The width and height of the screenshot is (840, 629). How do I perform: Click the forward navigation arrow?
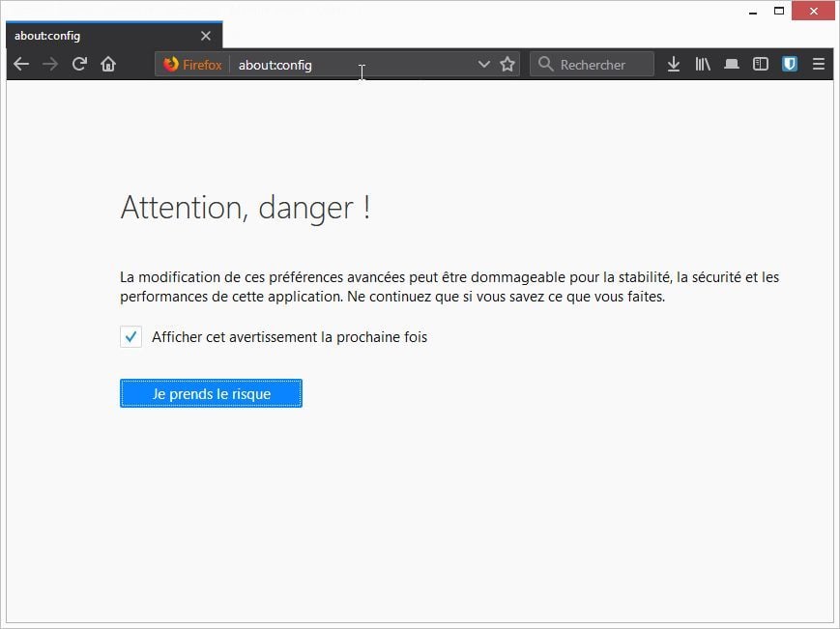coord(50,64)
